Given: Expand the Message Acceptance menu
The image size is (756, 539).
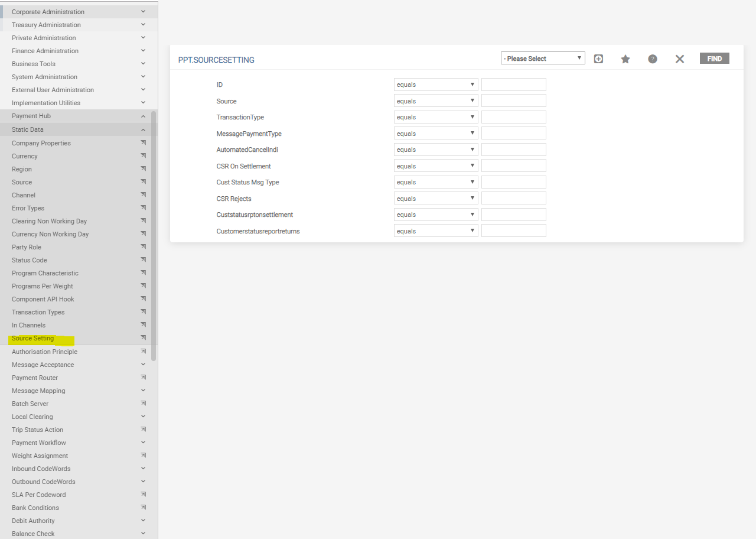Looking at the screenshot, I should click(143, 365).
